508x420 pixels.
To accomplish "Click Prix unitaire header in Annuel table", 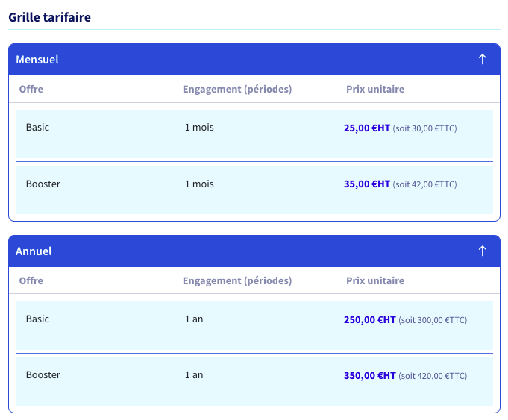I will click(x=375, y=280).
